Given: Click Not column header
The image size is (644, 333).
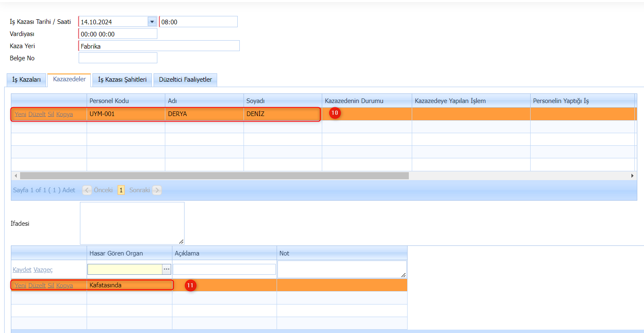Looking at the screenshot, I should click(342, 253).
